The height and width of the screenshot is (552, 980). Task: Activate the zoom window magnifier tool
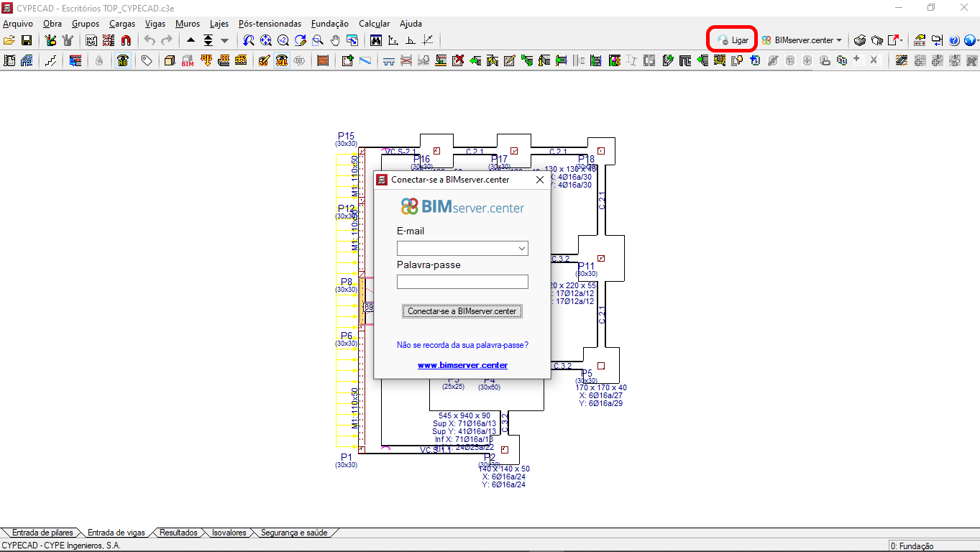[x=318, y=40]
